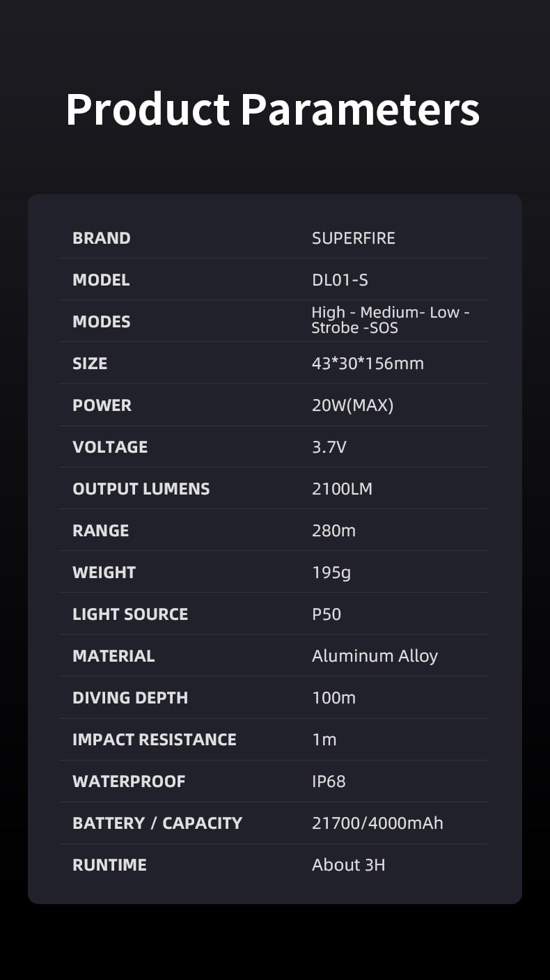
Task: Click the 3.7V voltage value
Action: [x=329, y=447]
